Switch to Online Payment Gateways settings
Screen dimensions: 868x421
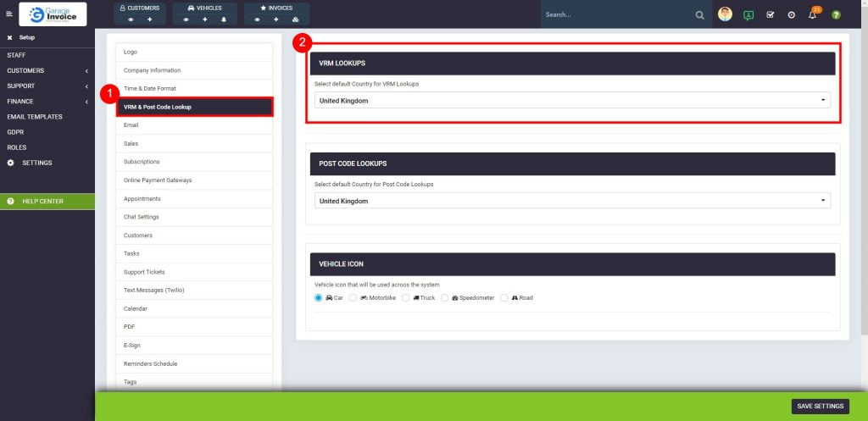[193, 180]
